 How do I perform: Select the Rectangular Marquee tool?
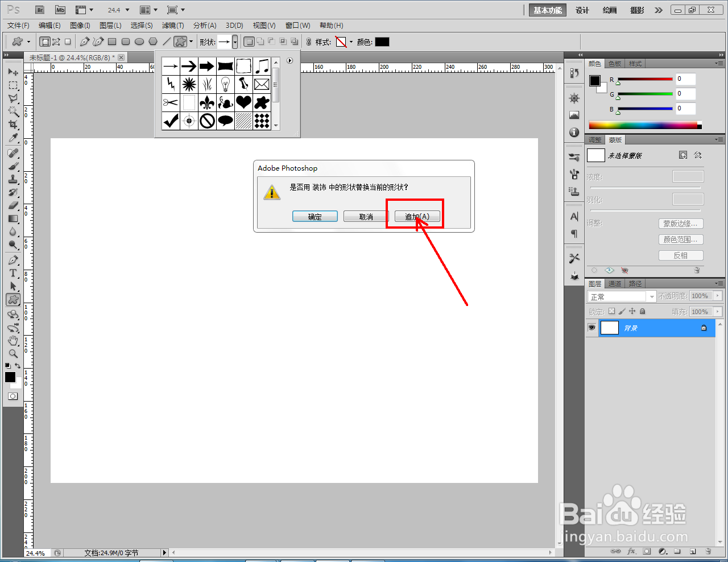coord(13,85)
